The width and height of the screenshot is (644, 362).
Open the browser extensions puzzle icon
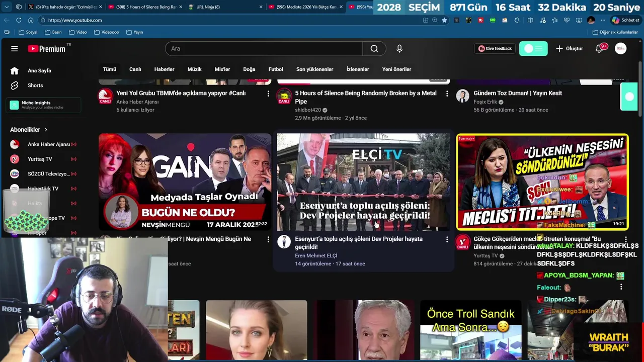pyautogui.click(x=517, y=20)
